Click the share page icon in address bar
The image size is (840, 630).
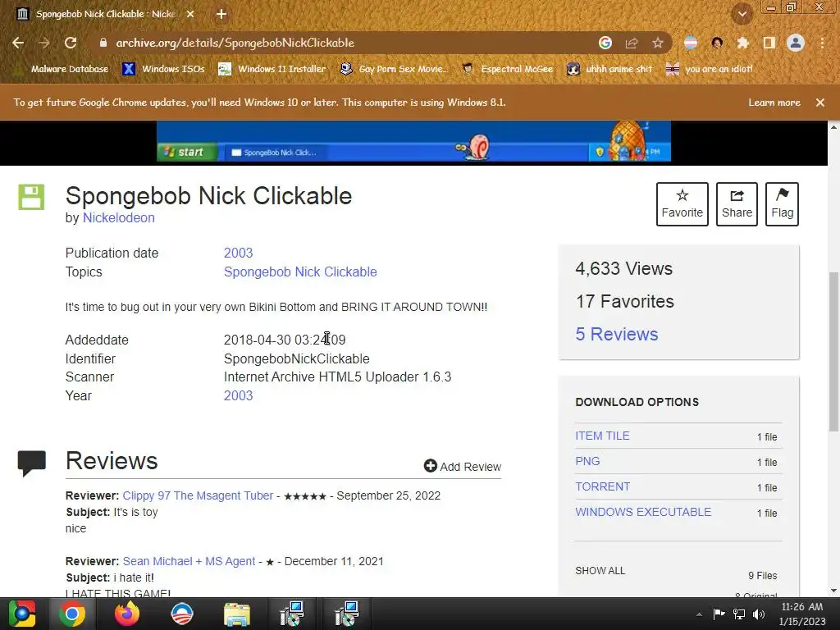click(632, 43)
